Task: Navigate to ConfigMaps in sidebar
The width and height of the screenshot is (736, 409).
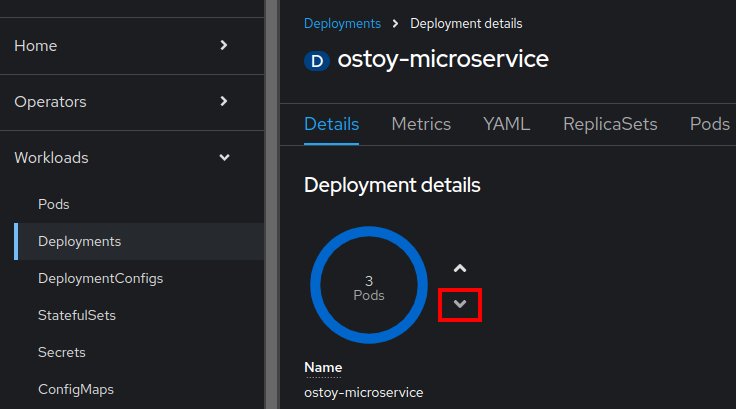Action: click(x=76, y=389)
